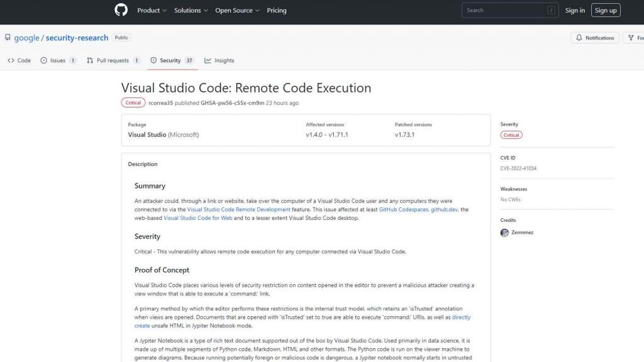Switch to the Pull requests tab
The image size is (644, 362).
coord(113,60)
